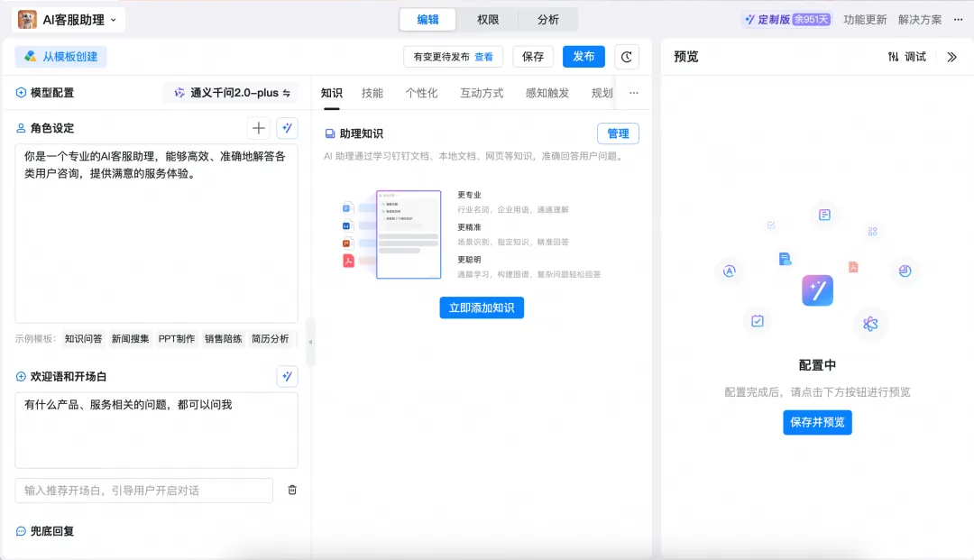Select the 新闻搜集 example template

click(130, 339)
